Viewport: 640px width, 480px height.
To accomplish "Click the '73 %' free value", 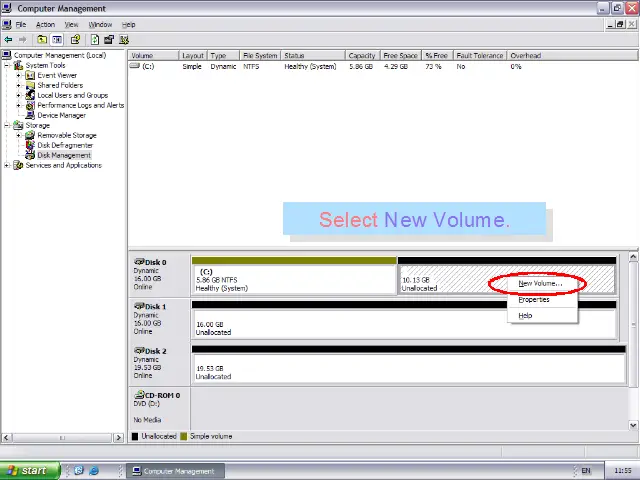I will click(x=433, y=66).
